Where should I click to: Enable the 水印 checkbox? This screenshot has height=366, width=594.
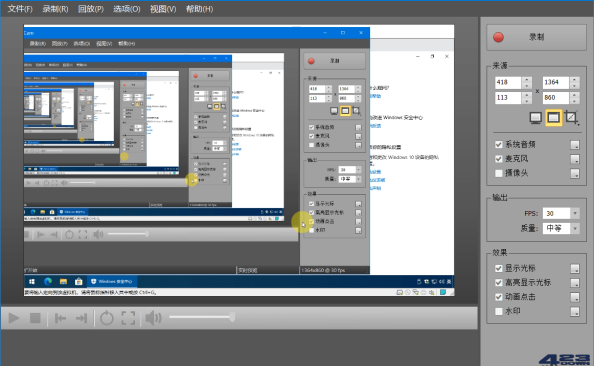click(x=499, y=311)
